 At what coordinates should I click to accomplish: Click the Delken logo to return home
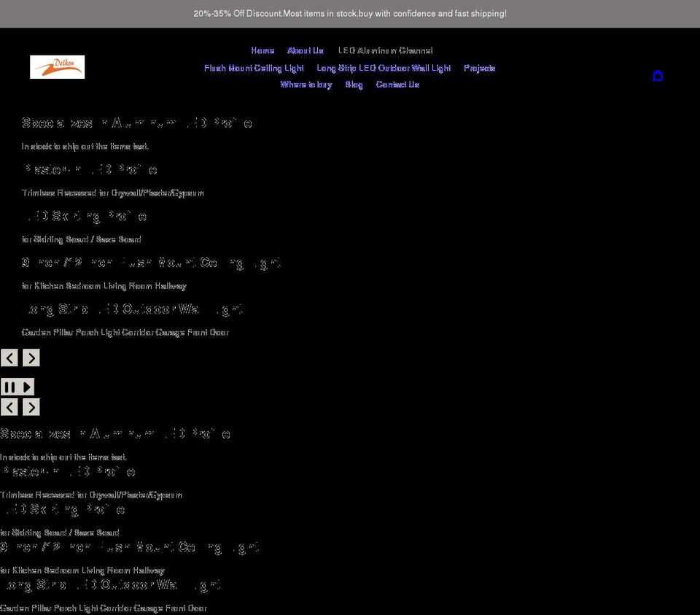(x=57, y=66)
